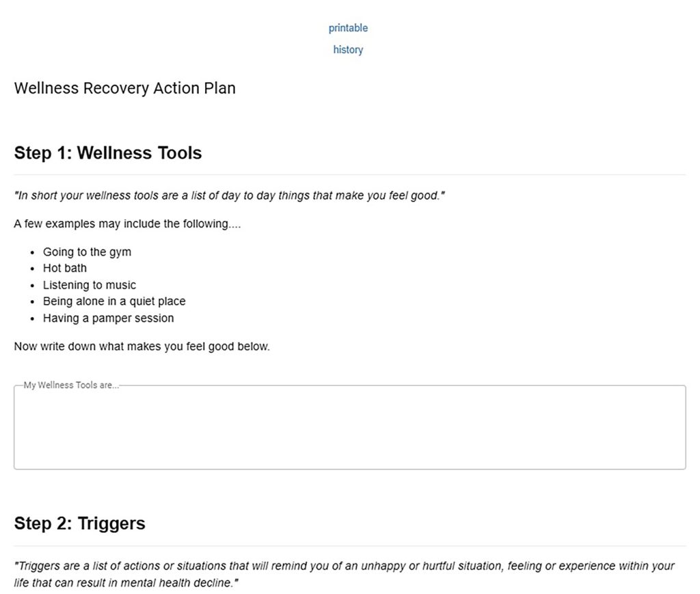Click the "Hot bath" list item

click(x=65, y=269)
